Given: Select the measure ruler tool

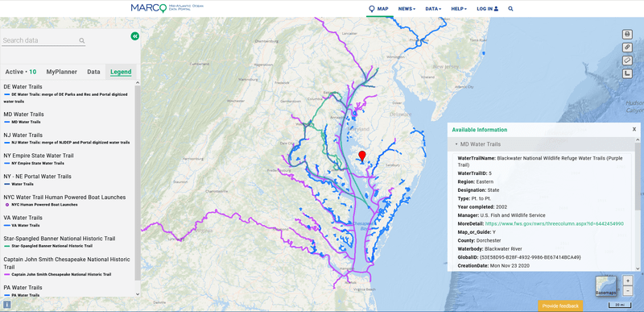Looking at the screenshot, I should [x=627, y=60].
